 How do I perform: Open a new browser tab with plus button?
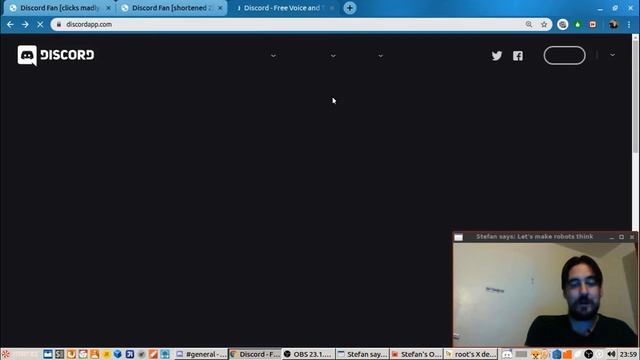tap(350, 8)
